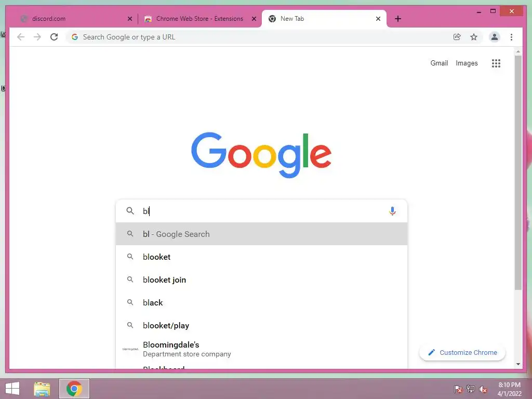Viewport: 532px width, 399px height.
Task: Choose the 'black' suggestion
Action: [x=261, y=303]
